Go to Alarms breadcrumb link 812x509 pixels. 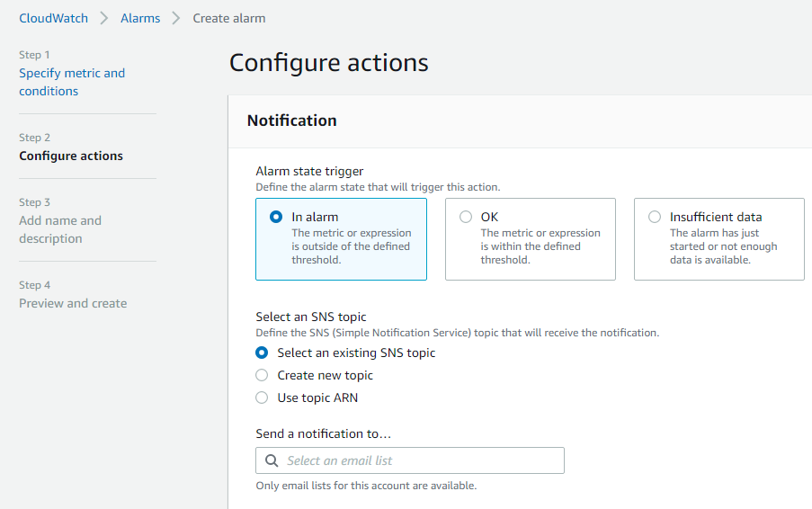pyautogui.click(x=140, y=18)
